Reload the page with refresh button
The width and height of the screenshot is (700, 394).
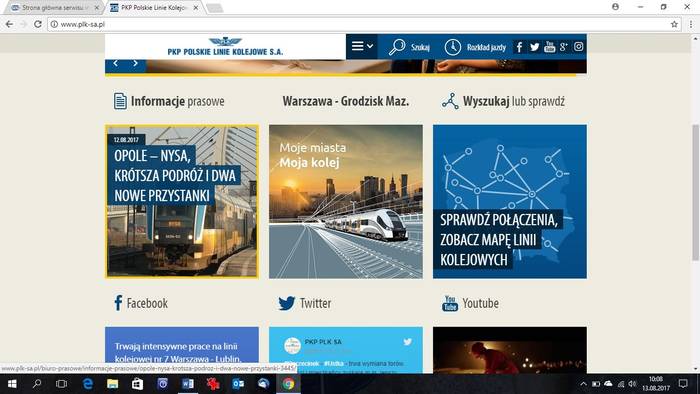[38, 24]
